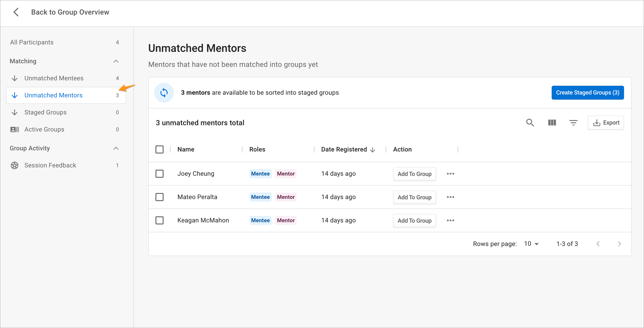Click the back arrow icon

(x=16, y=12)
